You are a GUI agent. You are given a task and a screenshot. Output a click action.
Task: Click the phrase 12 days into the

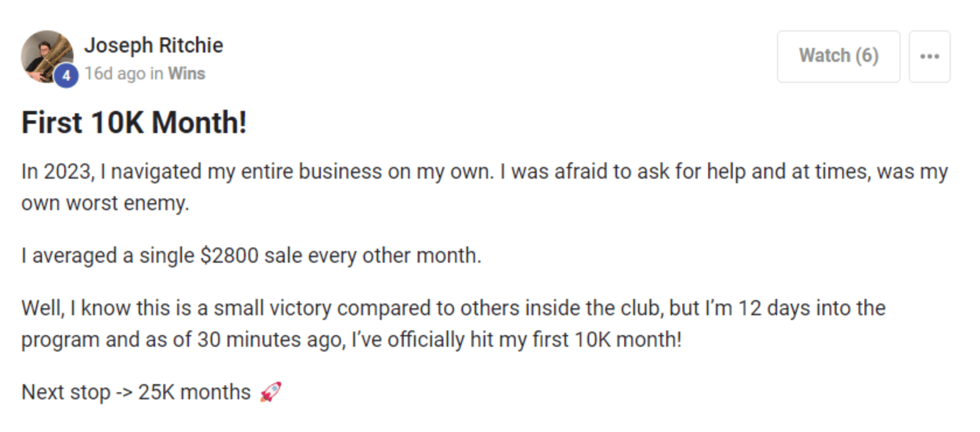pyautogui.click(x=812, y=308)
